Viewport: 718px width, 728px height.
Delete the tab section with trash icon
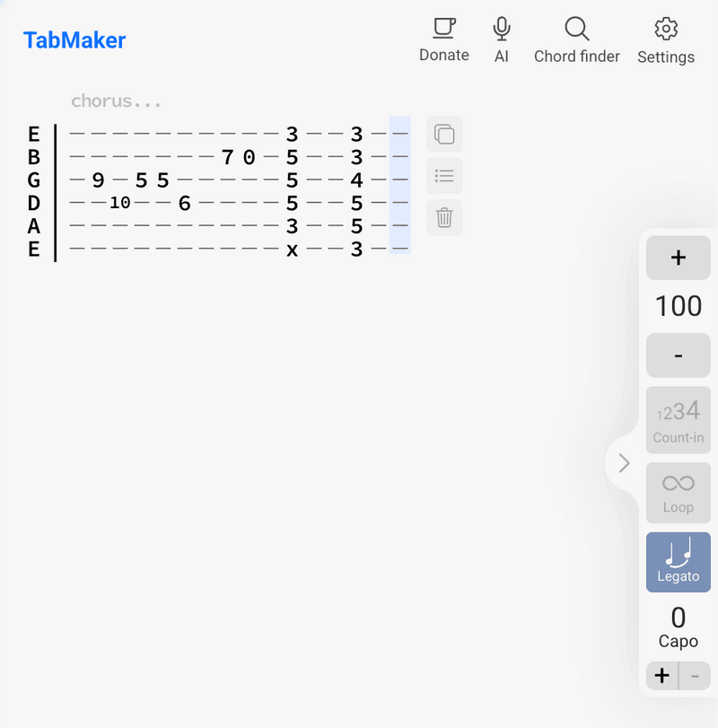pos(444,217)
